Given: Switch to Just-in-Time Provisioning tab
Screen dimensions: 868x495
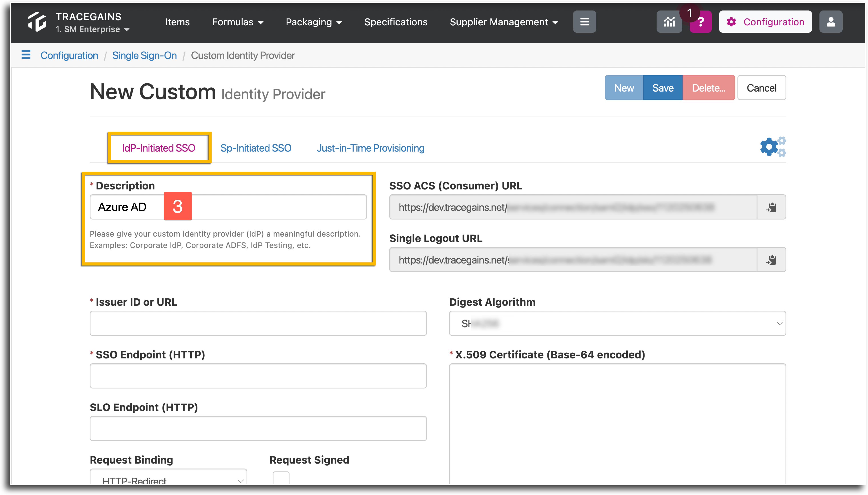Looking at the screenshot, I should pyautogui.click(x=370, y=148).
